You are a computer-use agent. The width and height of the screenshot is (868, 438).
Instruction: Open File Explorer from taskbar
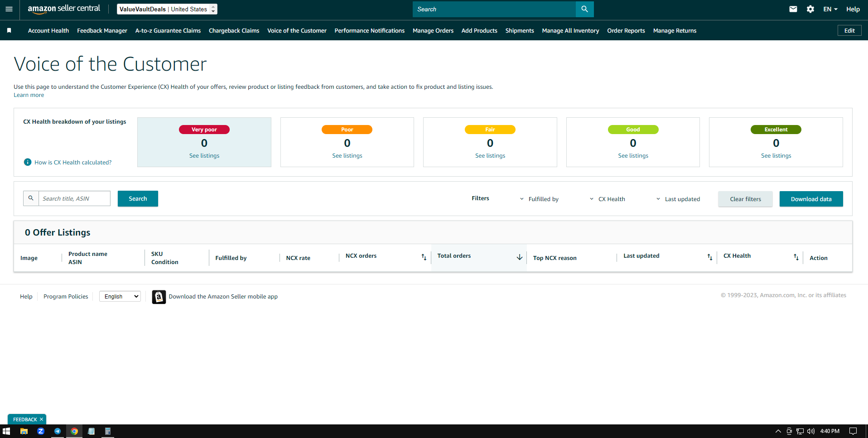24,431
